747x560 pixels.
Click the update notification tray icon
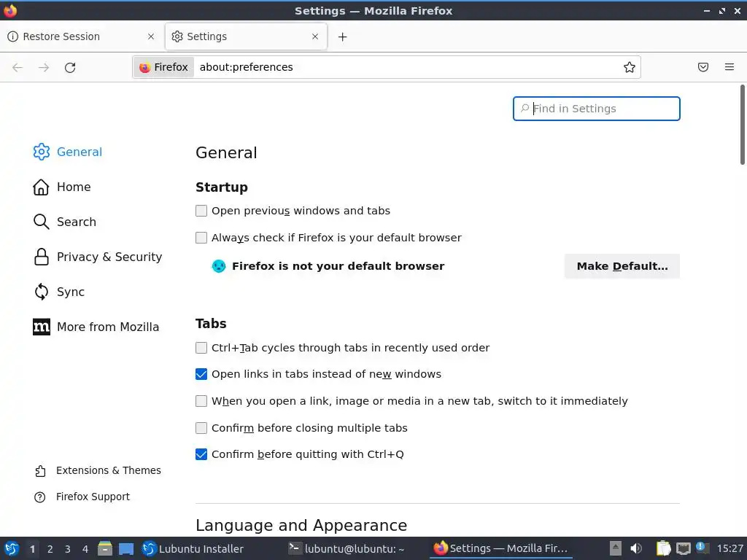tap(703, 548)
